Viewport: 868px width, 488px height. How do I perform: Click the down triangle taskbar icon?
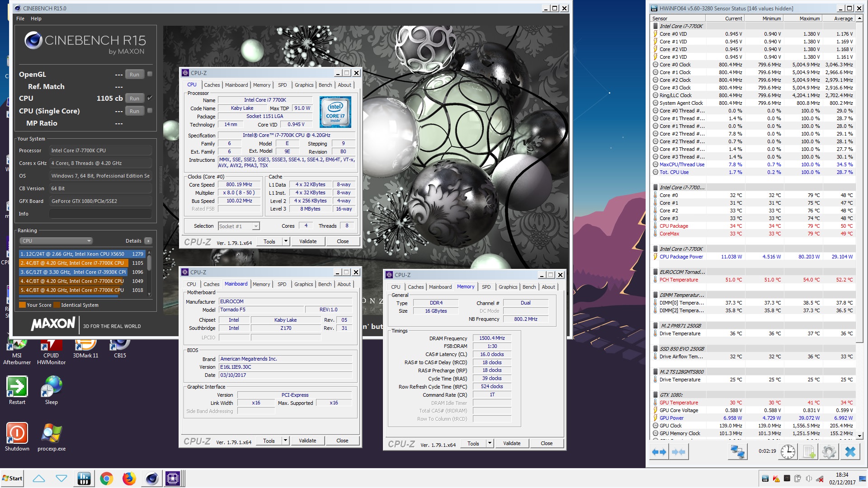61,479
